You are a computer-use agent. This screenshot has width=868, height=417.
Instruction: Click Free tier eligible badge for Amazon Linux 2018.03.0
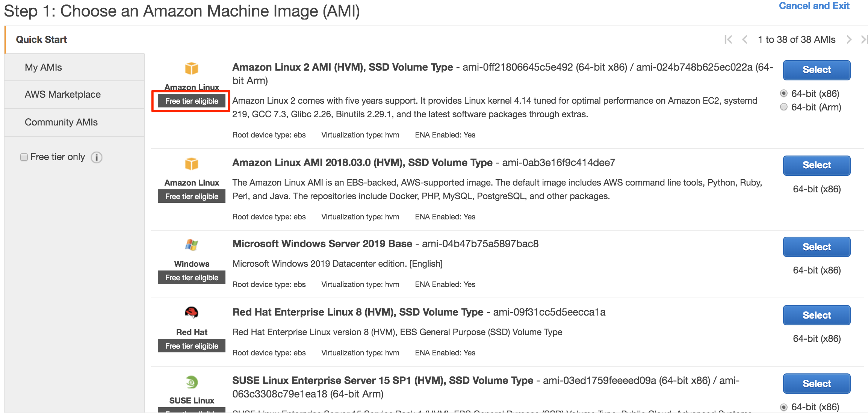[x=192, y=196]
